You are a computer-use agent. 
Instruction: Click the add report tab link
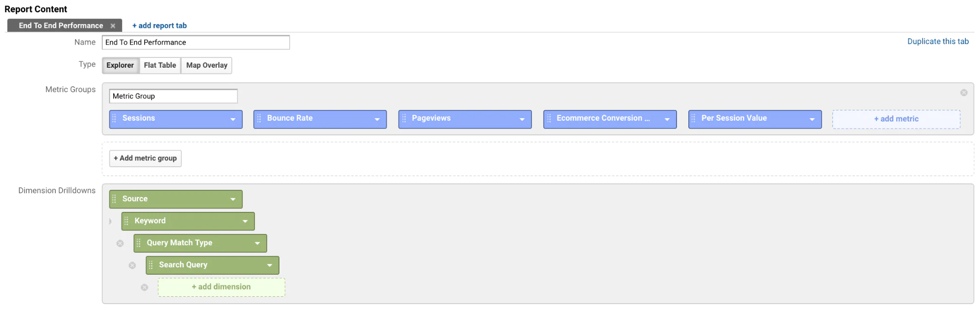159,26
